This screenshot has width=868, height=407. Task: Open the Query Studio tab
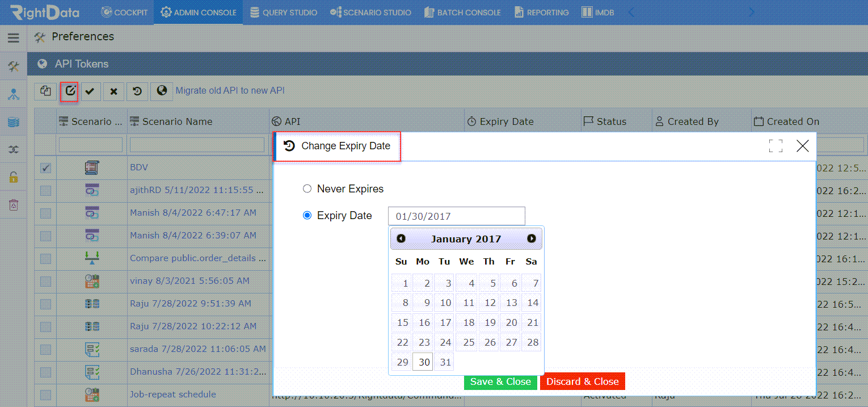pyautogui.click(x=283, y=12)
